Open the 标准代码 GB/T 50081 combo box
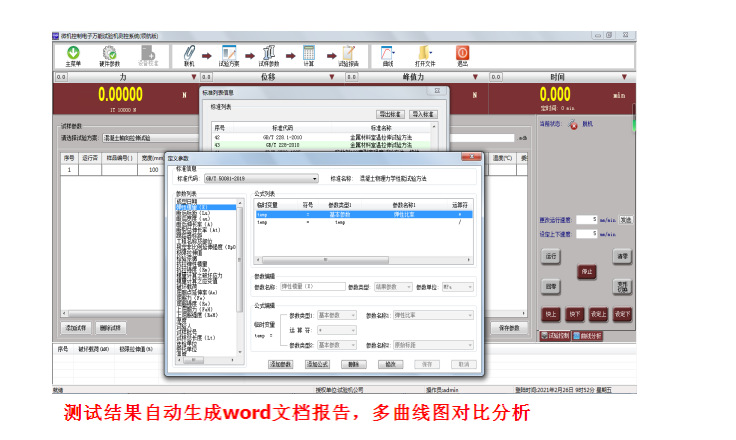736x440 pixels. 261,178
